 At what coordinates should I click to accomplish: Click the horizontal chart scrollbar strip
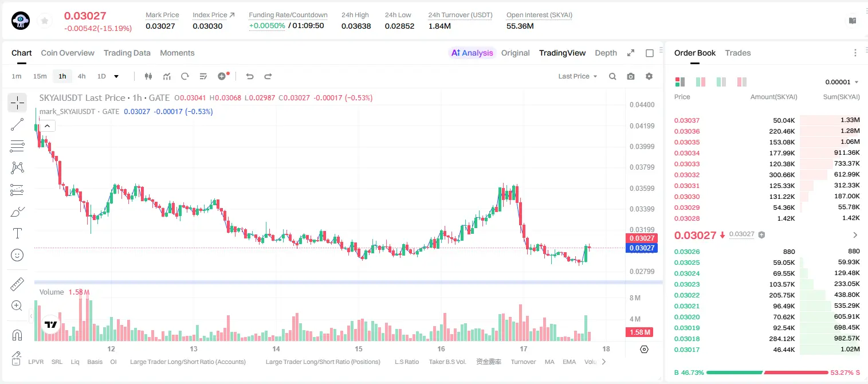pyautogui.click(x=348, y=282)
